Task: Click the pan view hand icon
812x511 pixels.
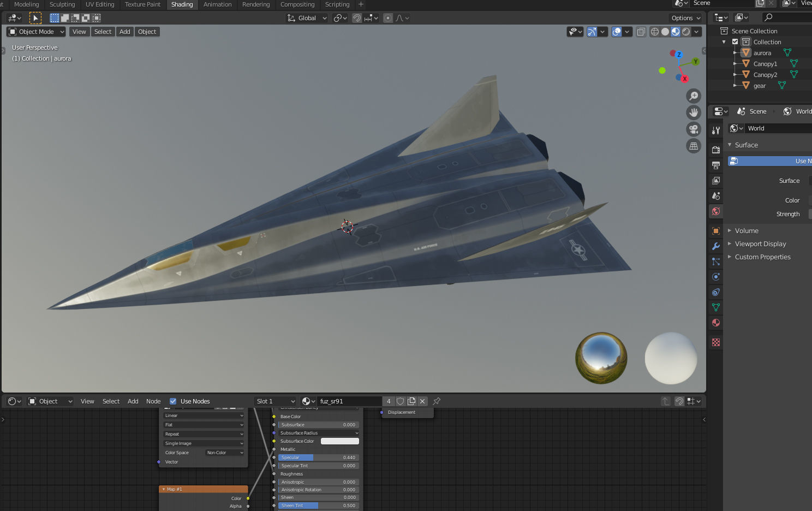Action: coord(694,112)
